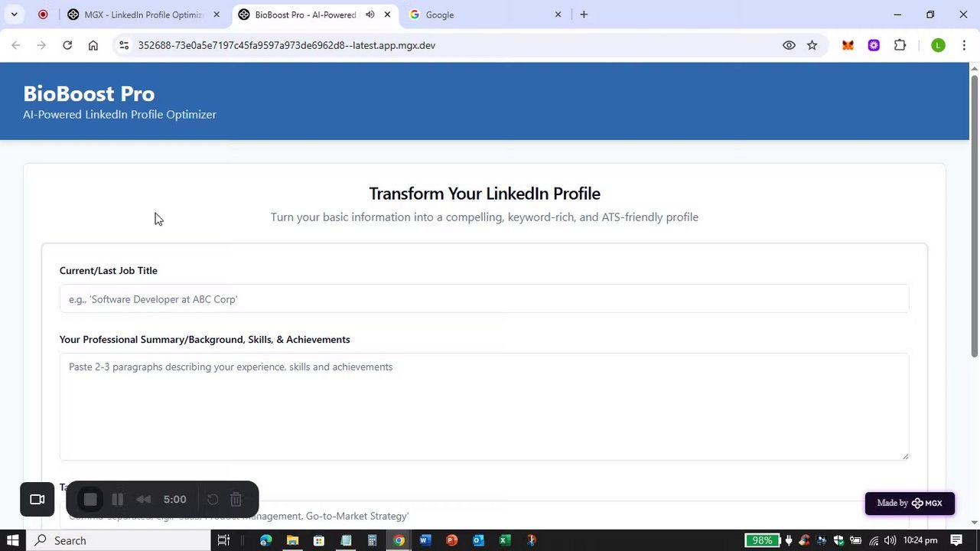980x551 pixels.
Task: Open Excel from the taskbar
Action: pyautogui.click(x=505, y=540)
